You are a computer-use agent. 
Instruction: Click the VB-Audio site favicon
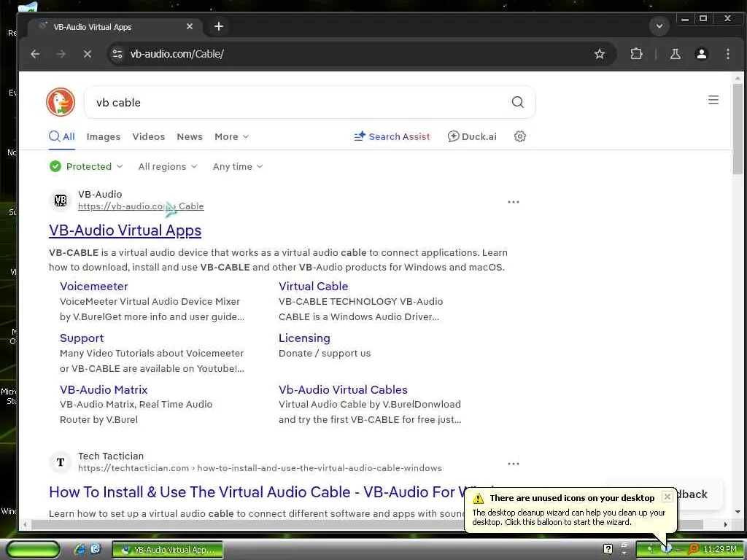(61, 201)
